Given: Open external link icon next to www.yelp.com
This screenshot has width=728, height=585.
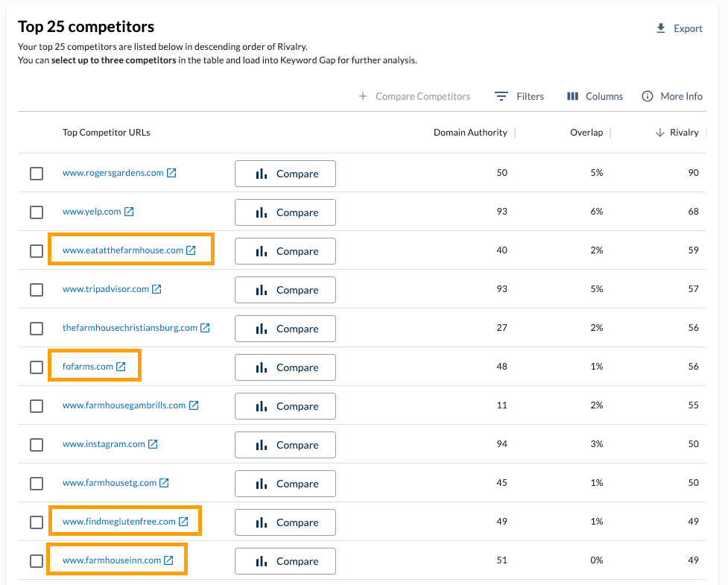Looking at the screenshot, I should 130,211.
